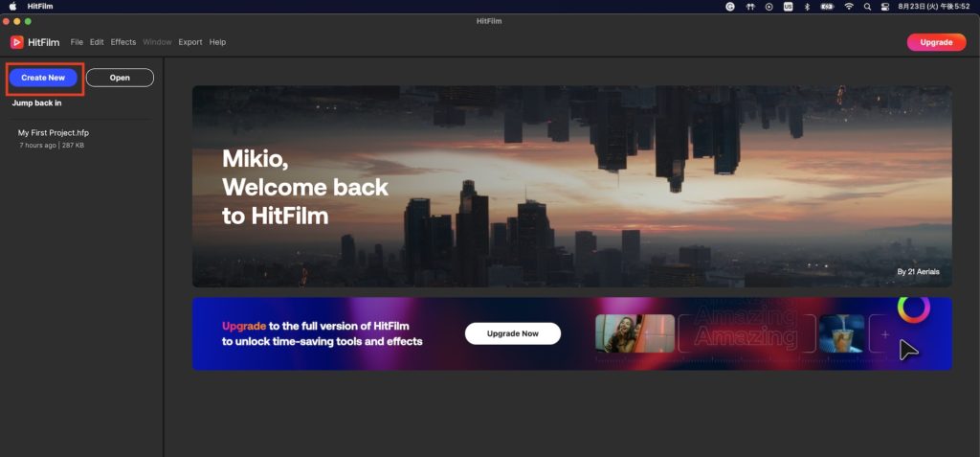Open My First Project.hfp from recents
The height and width of the screenshot is (457, 980).
(x=54, y=133)
